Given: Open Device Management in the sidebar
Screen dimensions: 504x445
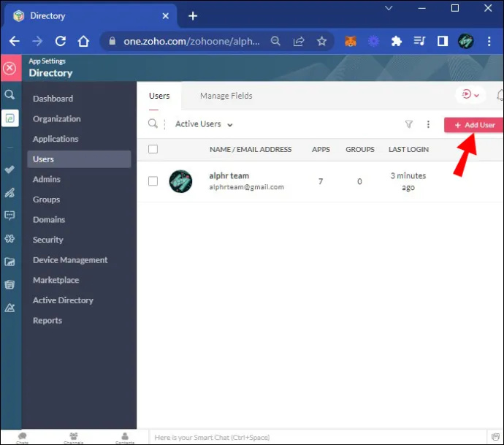Looking at the screenshot, I should (x=70, y=260).
